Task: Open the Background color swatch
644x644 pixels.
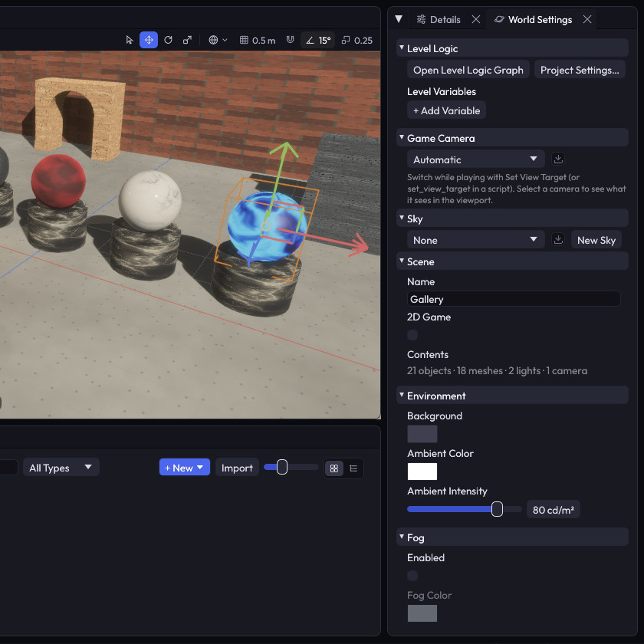Action: [422, 434]
